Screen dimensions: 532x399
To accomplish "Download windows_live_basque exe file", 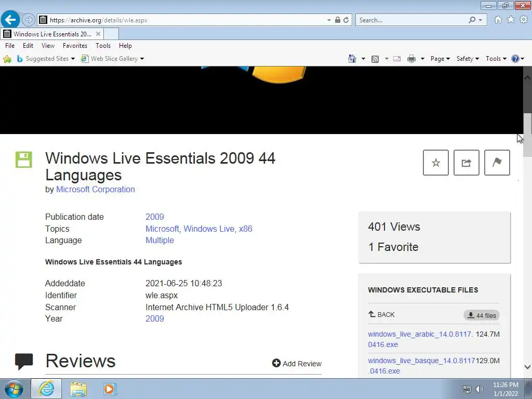I will tap(422, 366).
